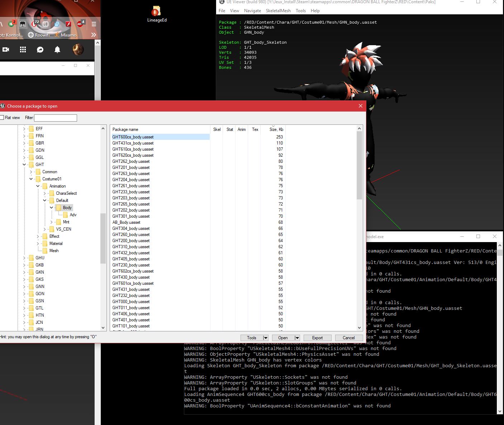The width and height of the screenshot is (504, 425).
Task: Sort by the Anim column header
Action: [242, 129]
